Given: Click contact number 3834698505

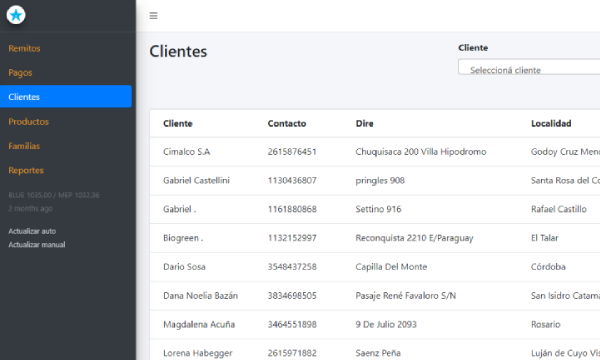Looking at the screenshot, I should tap(292, 296).
